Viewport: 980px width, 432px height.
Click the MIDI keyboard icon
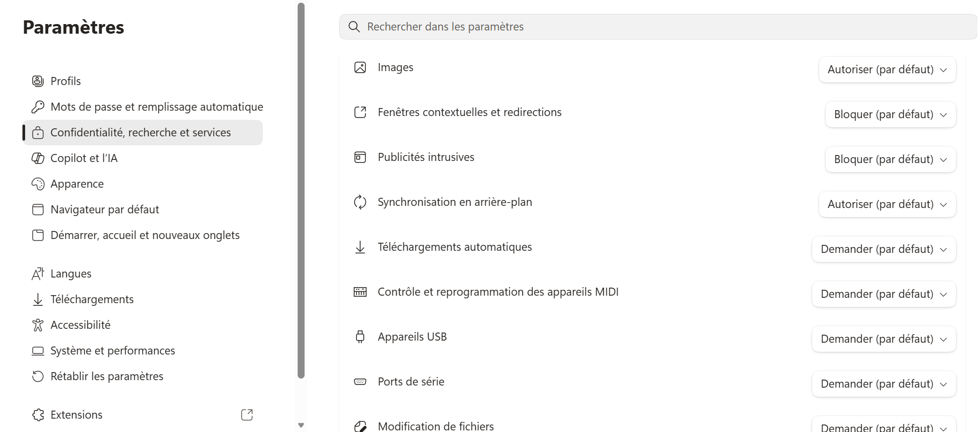tap(360, 292)
